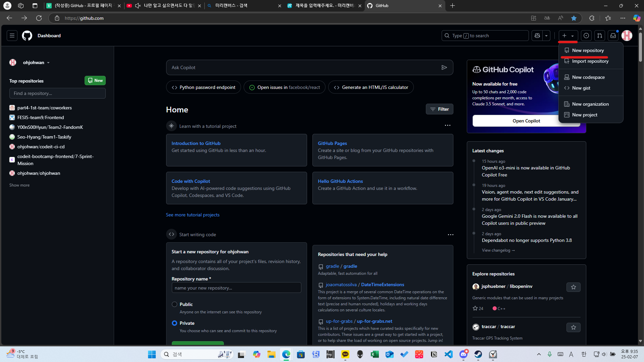Open the tutorial project section ellipsis menu
Screen dimensions: 644x362
[447, 125]
